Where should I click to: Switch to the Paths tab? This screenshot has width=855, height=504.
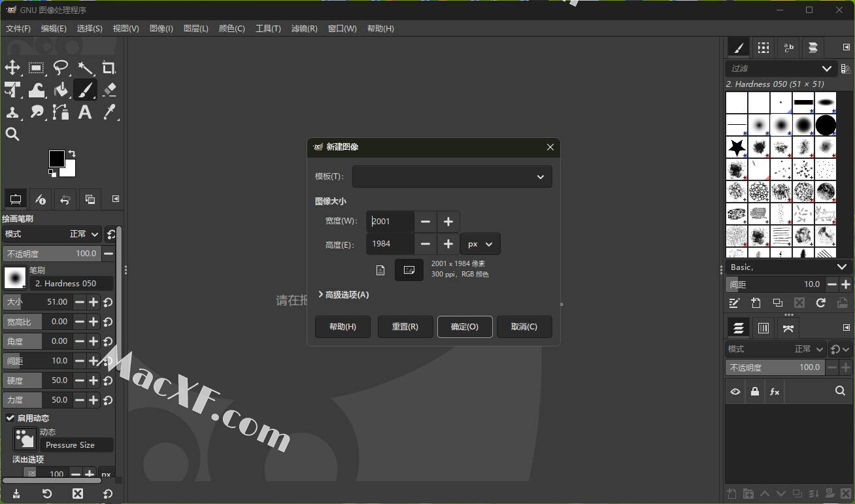coord(788,328)
